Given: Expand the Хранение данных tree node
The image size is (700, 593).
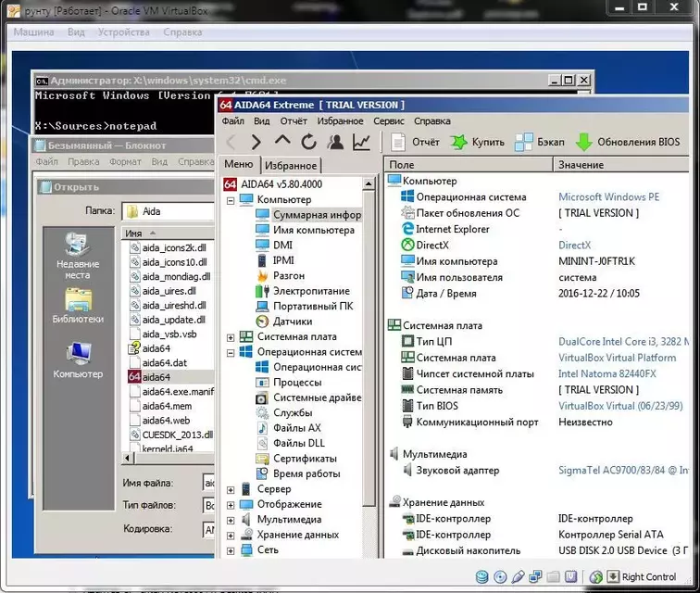Looking at the screenshot, I should click(x=231, y=536).
